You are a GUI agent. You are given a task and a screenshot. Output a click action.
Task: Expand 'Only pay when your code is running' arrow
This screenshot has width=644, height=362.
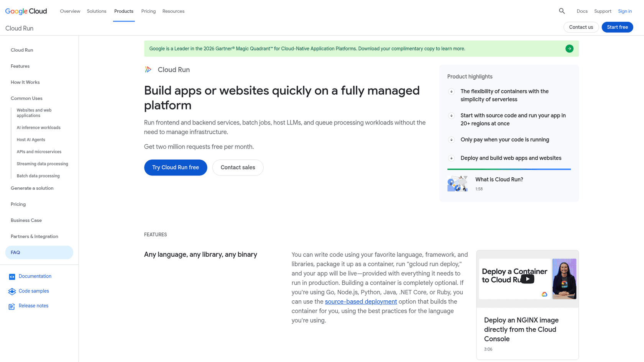tap(452, 140)
